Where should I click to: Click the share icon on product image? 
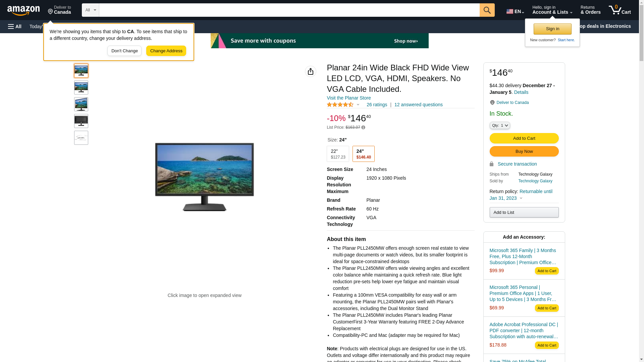311,71
